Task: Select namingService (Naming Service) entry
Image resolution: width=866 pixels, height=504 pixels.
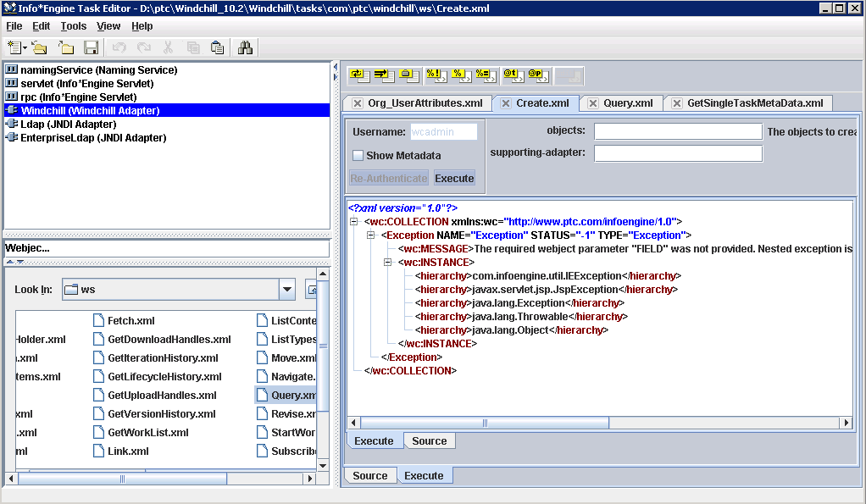Action: [x=99, y=70]
